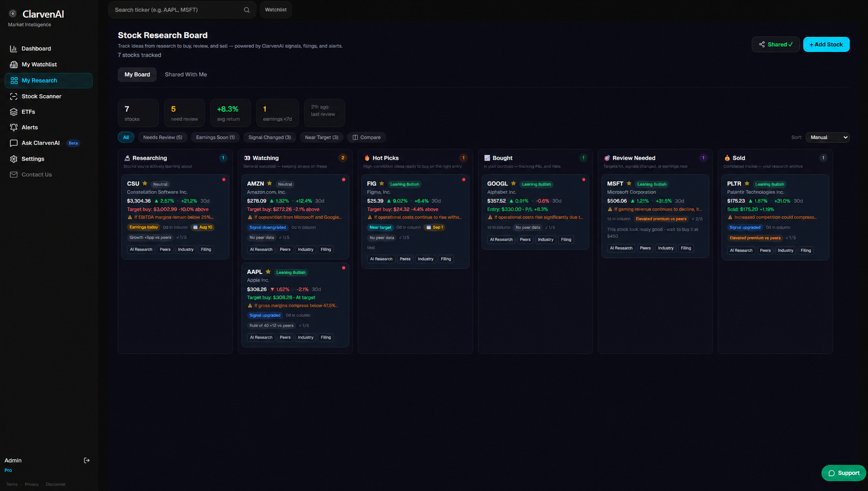Click the Researching column icon

coord(127,158)
